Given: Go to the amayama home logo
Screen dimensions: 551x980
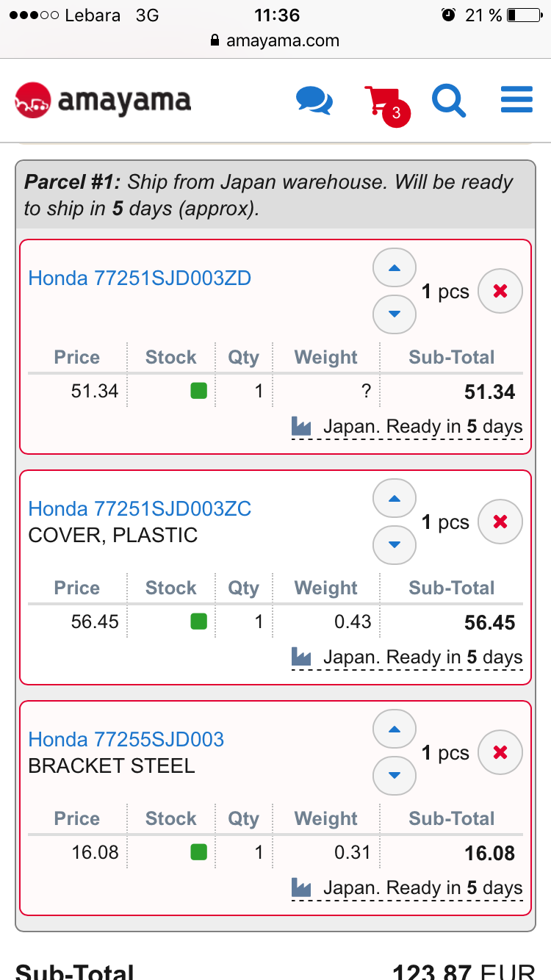Looking at the screenshot, I should pyautogui.click(x=103, y=101).
